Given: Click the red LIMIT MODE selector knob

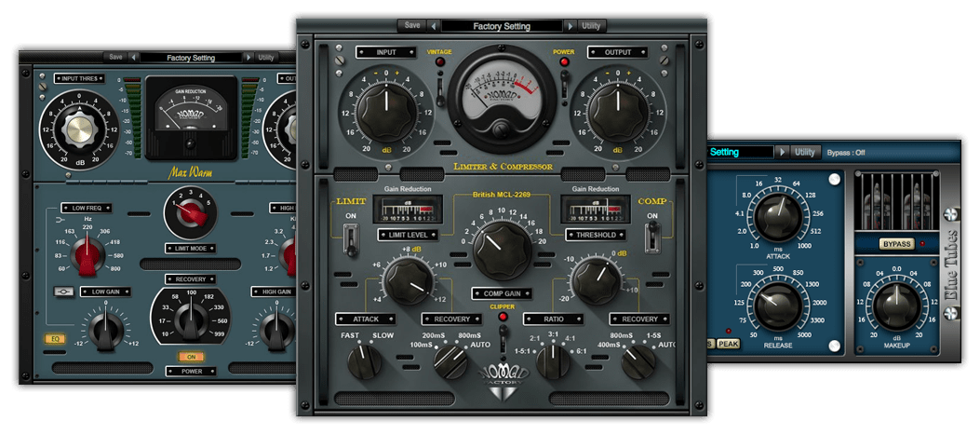Looking at the screenshot, I should 190,212.
